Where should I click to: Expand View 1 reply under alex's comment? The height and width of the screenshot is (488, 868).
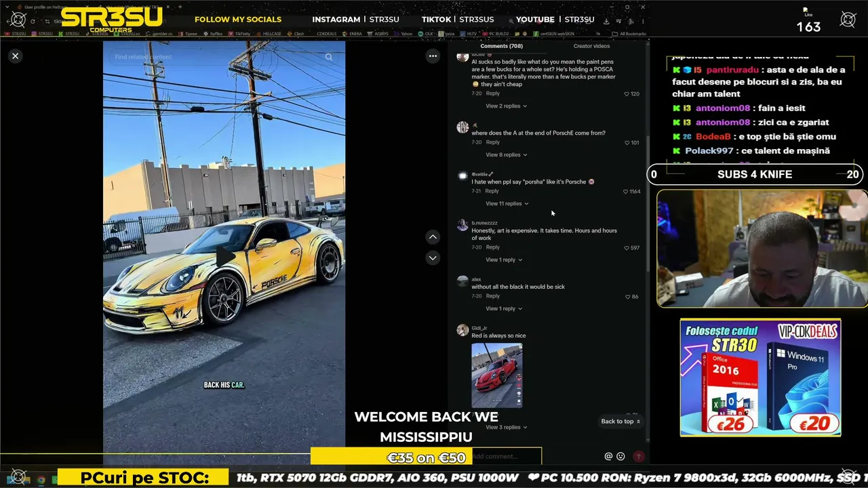[504, 309]
